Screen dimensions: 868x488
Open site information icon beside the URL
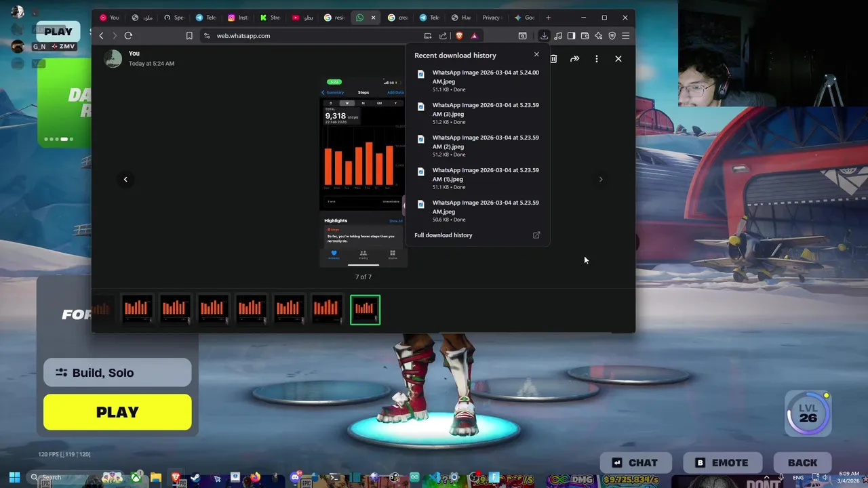pyautogui.click(x=206, y=36)
